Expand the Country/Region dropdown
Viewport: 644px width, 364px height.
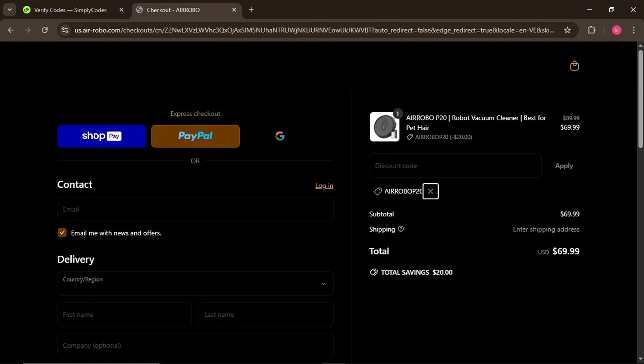tap(195, 283)
